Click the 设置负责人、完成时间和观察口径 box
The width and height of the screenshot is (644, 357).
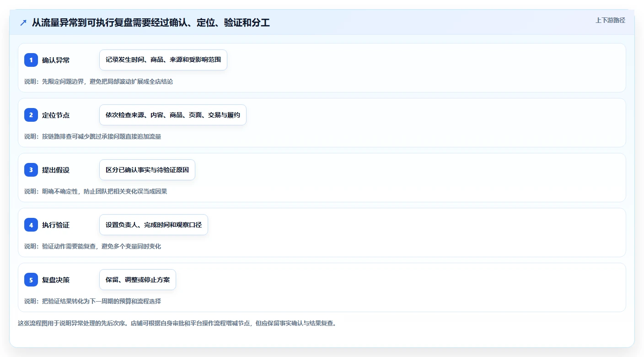click(x=154, y=225)
